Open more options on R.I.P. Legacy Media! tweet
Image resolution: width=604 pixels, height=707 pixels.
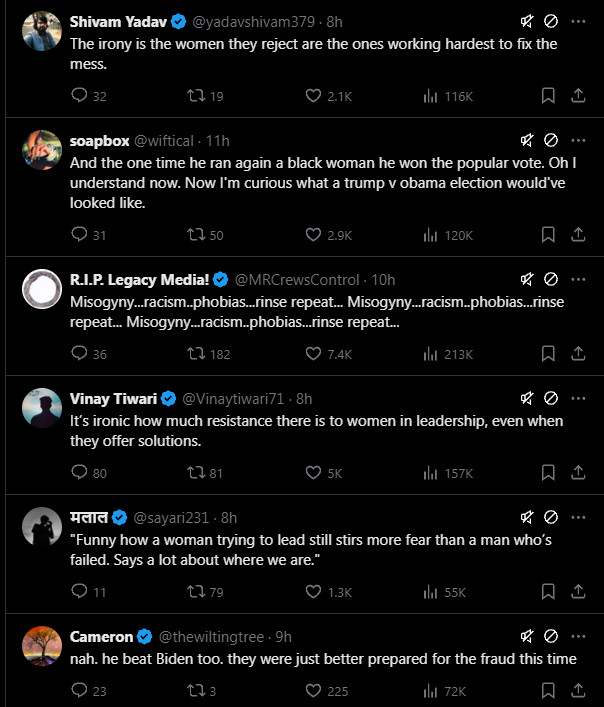point(578,278)
